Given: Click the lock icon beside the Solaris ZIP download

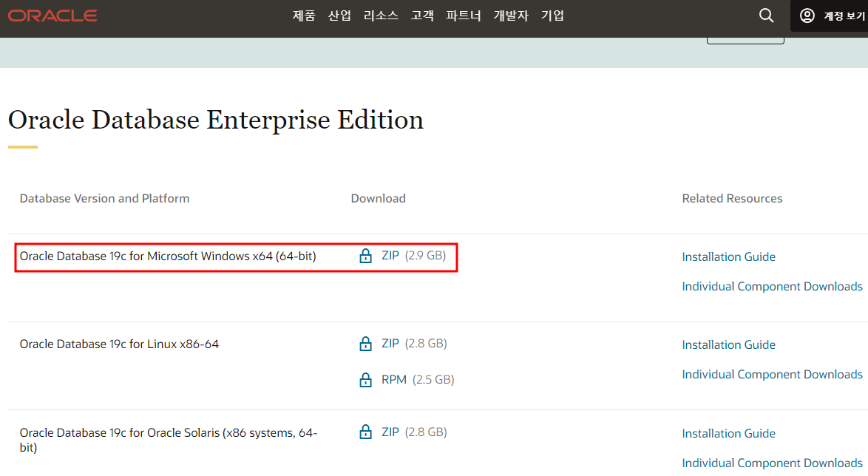Looking at the screenshot, I should [365, 432].
